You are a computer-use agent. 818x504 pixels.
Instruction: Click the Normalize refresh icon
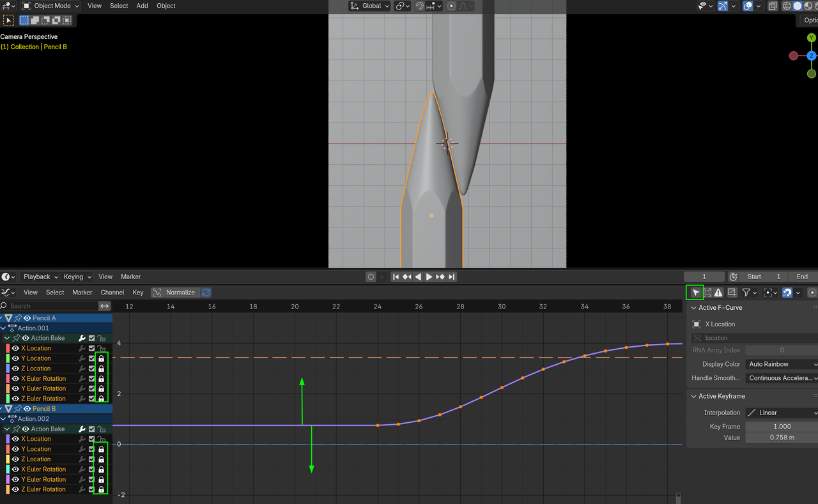click(x=206, y=293)
